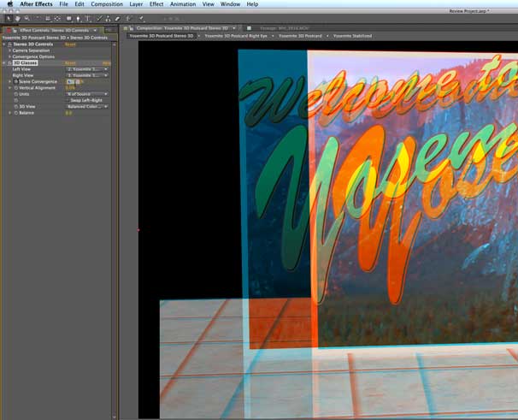This screenshot has width=518, height=420.
Task: Select the Clone Stamp tool
Action: coord(108,19)
